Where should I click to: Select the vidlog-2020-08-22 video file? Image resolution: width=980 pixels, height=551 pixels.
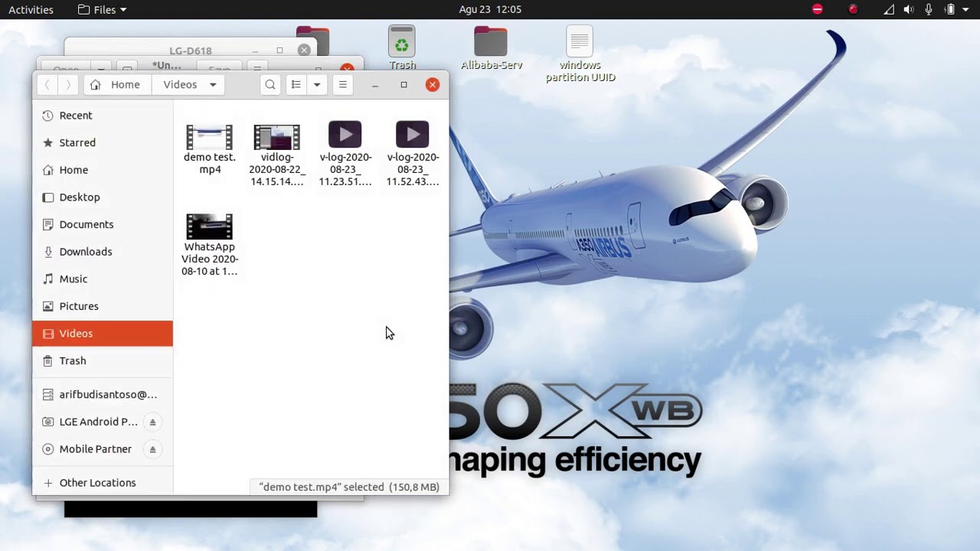[x=277, y=155]
